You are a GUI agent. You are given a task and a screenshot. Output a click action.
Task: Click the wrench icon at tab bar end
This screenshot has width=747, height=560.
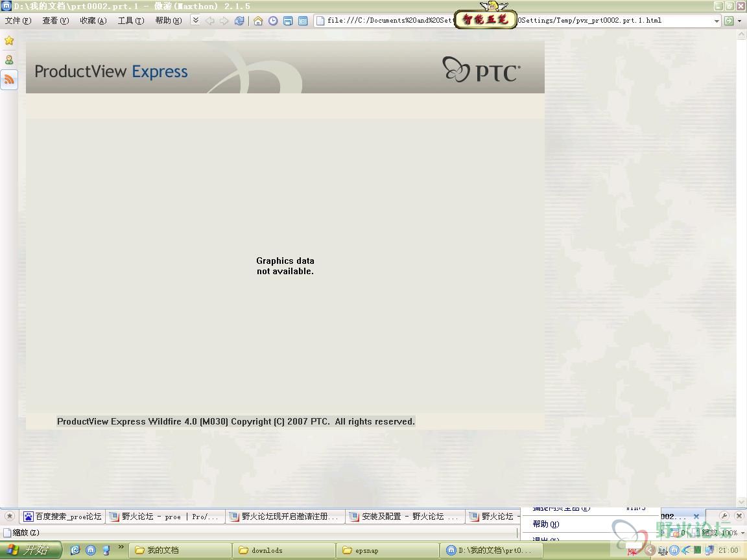724,516
